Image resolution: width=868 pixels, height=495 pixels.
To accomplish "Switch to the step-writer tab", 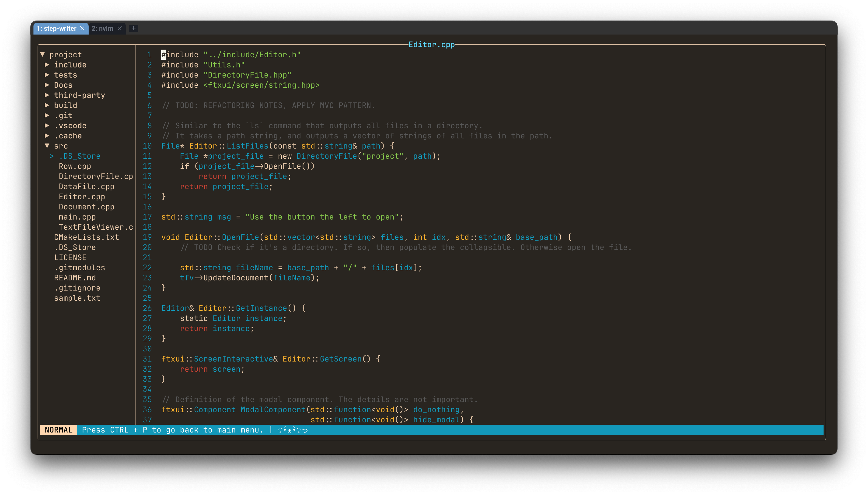I will click(x=57, y=29).
